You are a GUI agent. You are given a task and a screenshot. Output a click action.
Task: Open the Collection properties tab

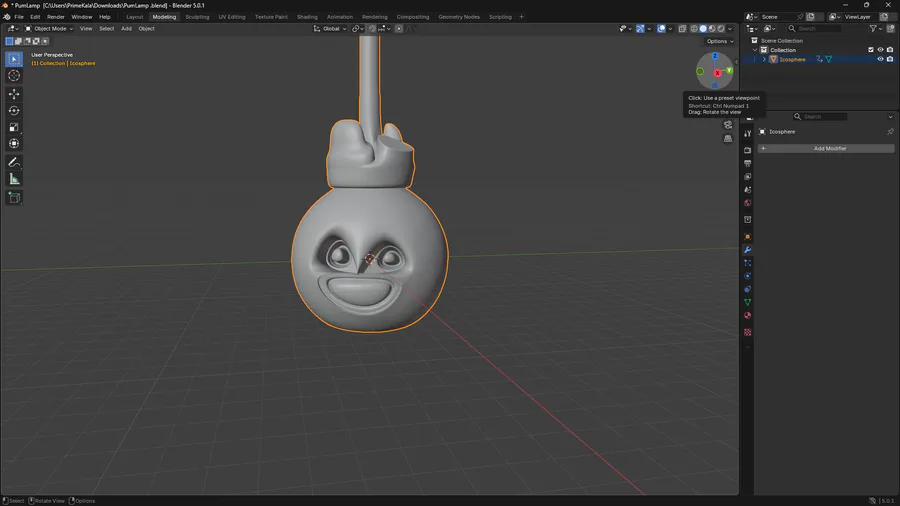pos(747,220)
